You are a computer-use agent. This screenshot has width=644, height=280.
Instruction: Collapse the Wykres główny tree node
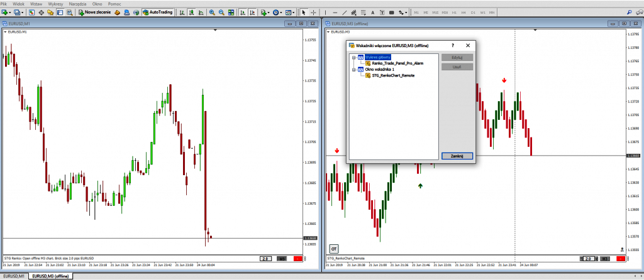click(353, 57)
